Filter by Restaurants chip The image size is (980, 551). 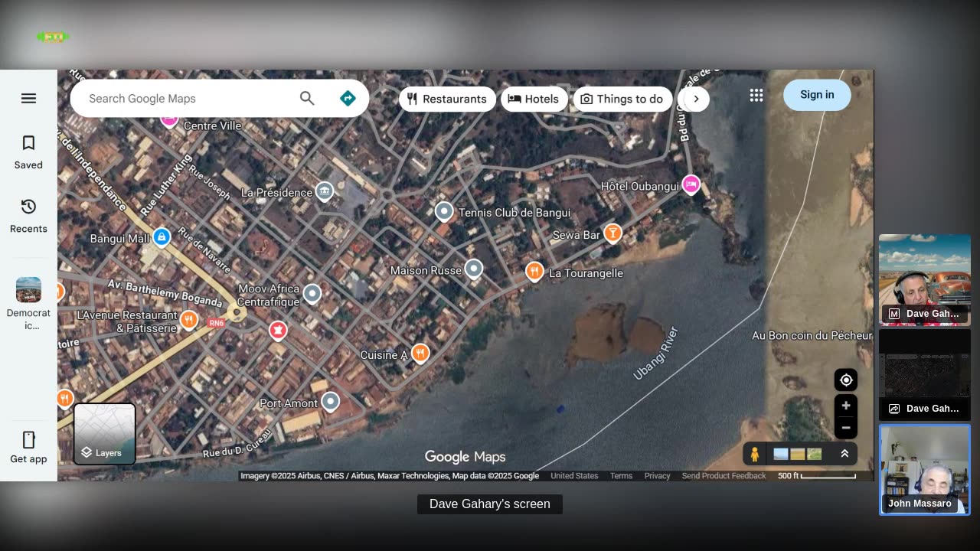coord(447,99)
